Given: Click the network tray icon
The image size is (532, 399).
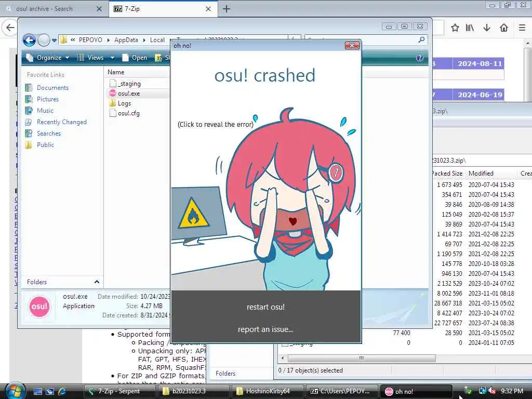Looking at the screenshot, I should point(482,391).
